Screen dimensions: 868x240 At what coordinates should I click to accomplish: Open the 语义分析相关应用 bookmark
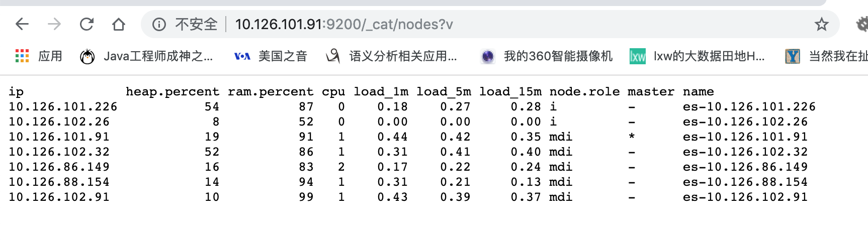pos(391,56)
